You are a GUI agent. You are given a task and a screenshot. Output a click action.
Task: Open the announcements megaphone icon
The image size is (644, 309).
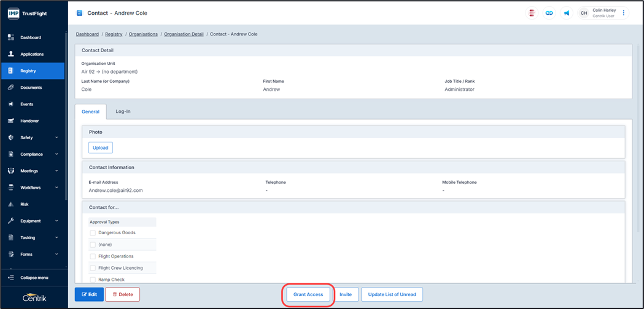click(x=567, y=13)
